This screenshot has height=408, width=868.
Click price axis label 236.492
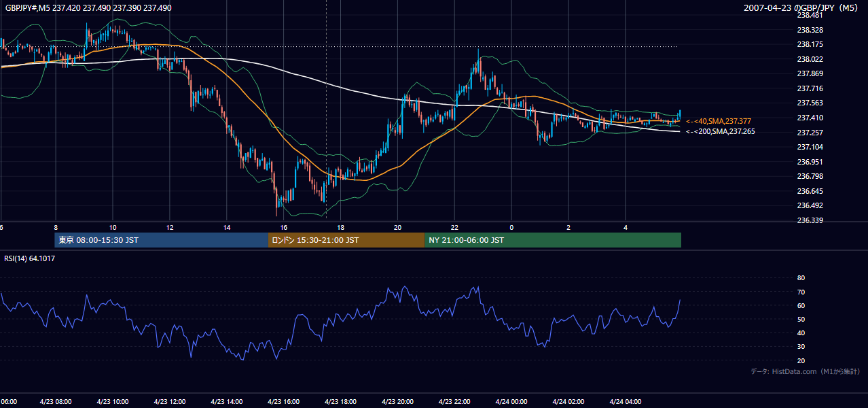click(x=810, y=205)
